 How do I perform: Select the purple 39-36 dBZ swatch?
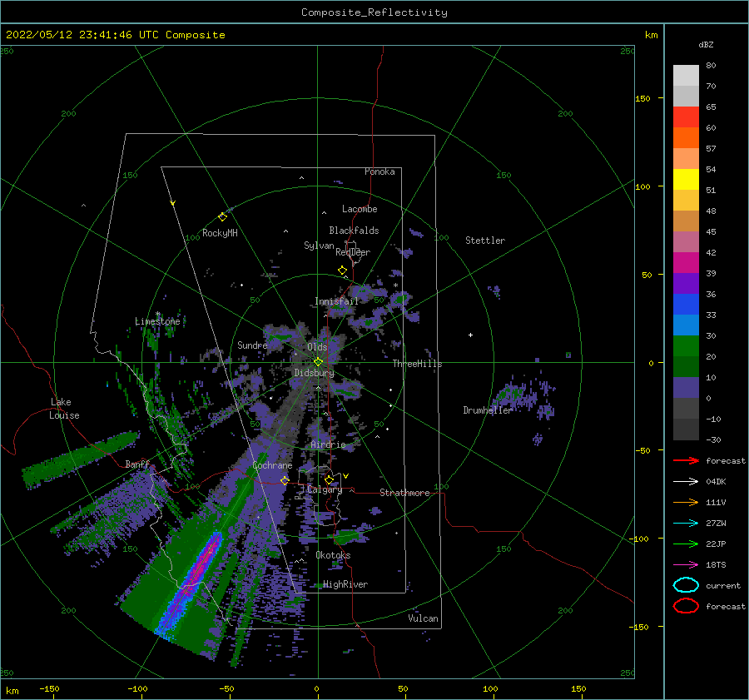pyautogui.click(x=686, y=283)
